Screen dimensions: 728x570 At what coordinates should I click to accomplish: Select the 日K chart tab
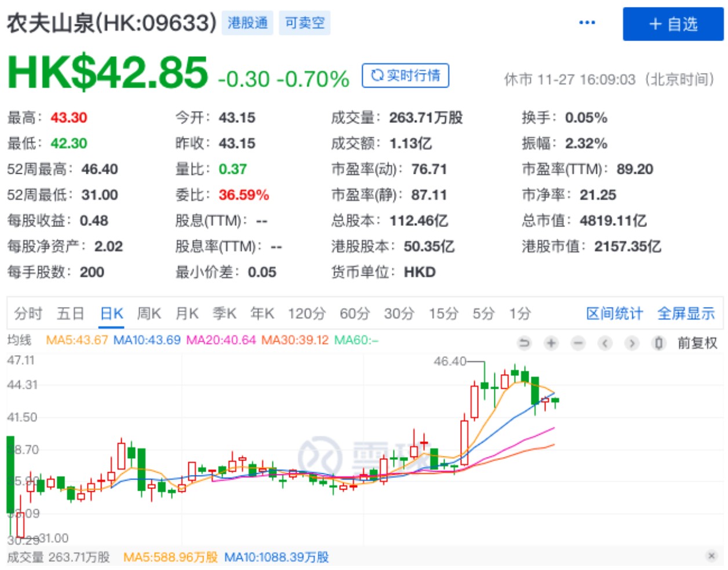pyautogui.click(x=112, y=314)
